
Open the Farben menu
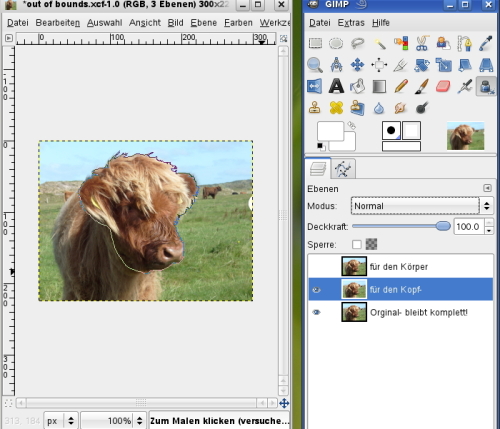pyautogui.click(x=238, y=23)
